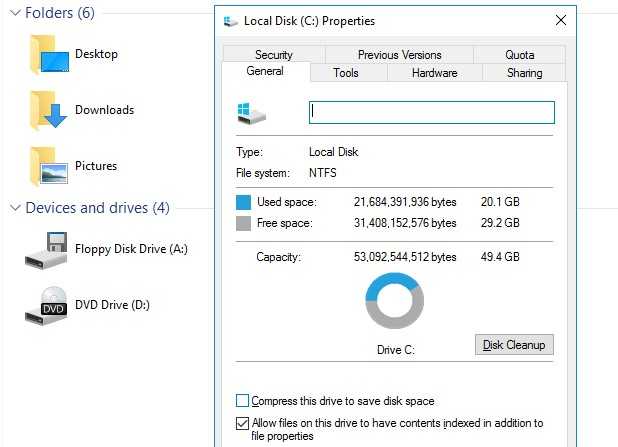
Task: Click the 20.1 GB used space value
Action: [500, 202]
